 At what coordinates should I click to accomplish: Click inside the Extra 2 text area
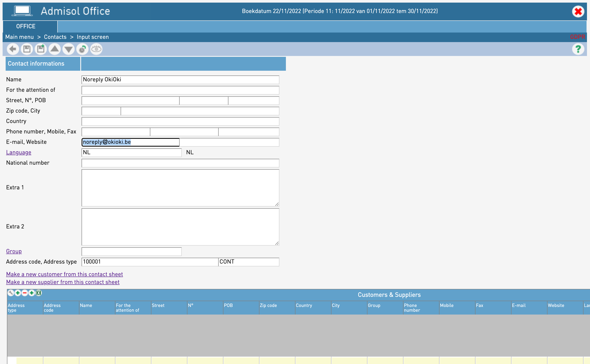coord(180,227)
